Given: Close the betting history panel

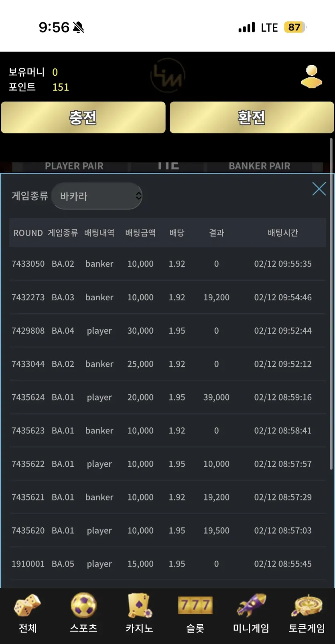Looking at the screenshot, I should tap(319, 188).
